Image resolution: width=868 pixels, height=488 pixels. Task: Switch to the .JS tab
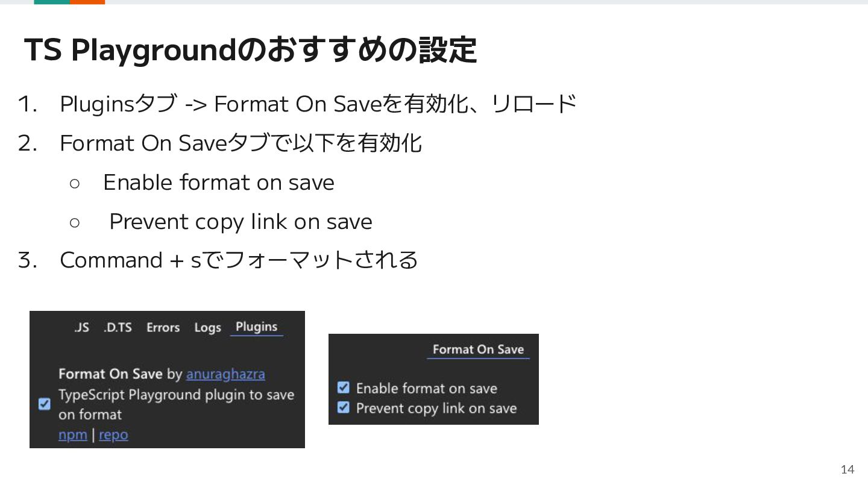point(81,328)
